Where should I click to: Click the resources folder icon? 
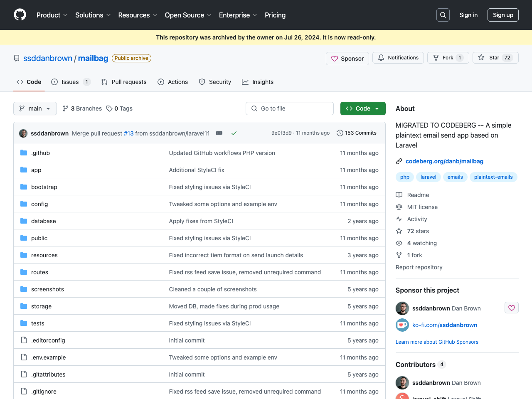click(x=24, y=255)
